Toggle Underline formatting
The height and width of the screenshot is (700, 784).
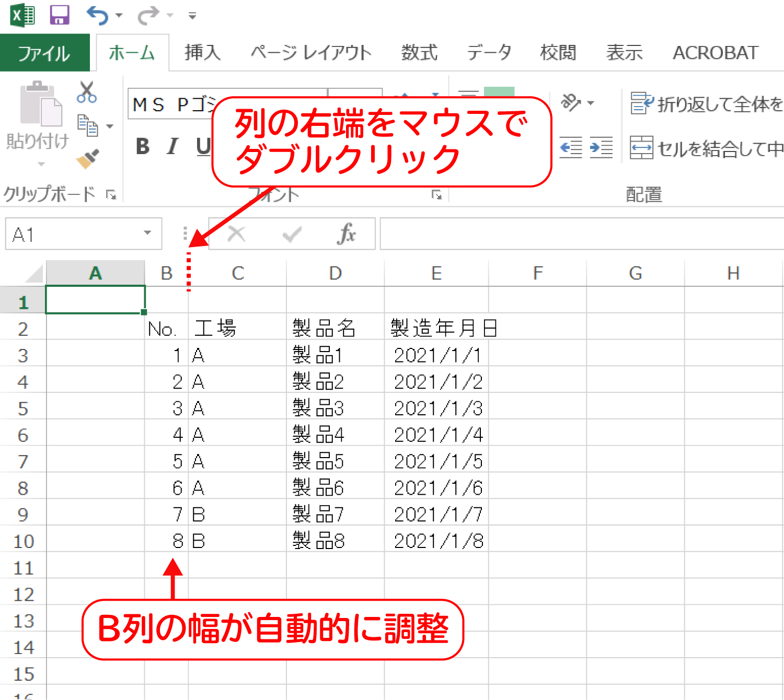click(x=203, y=146)
